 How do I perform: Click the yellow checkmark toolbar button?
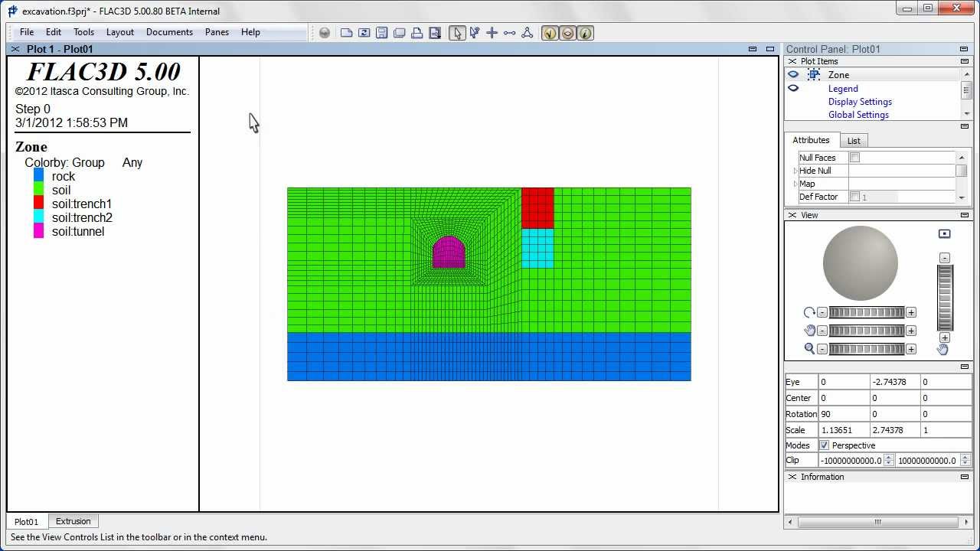(x=550, y=33)
